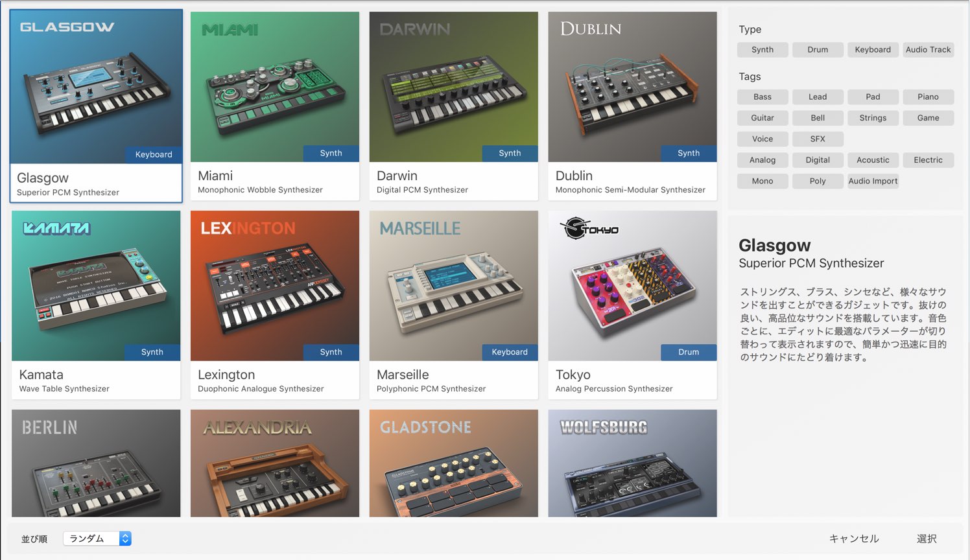Screen dimensions: 970x560
Task: Filter by Audio Track type
Action: (929, 50)
